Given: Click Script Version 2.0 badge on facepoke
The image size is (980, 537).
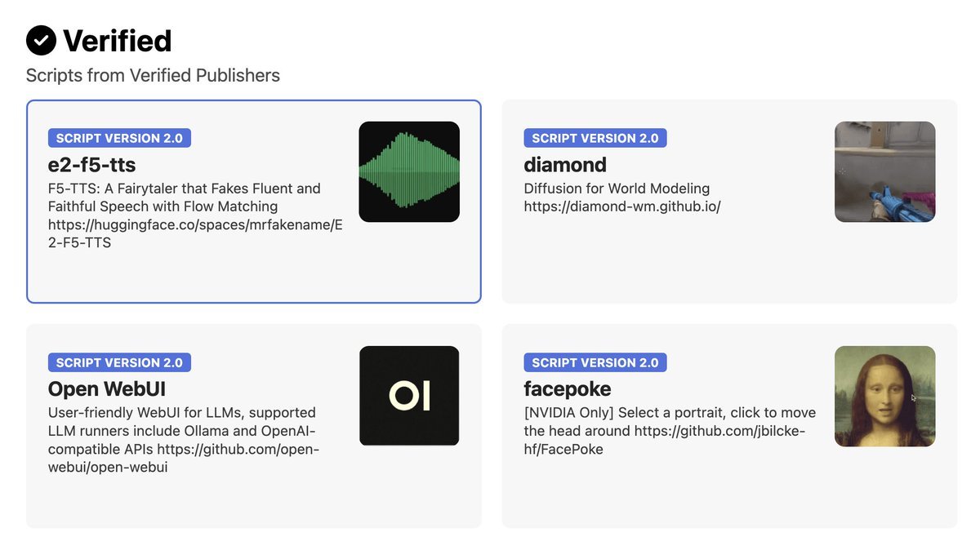Looking at the screenshot, I should pos(595,362).
